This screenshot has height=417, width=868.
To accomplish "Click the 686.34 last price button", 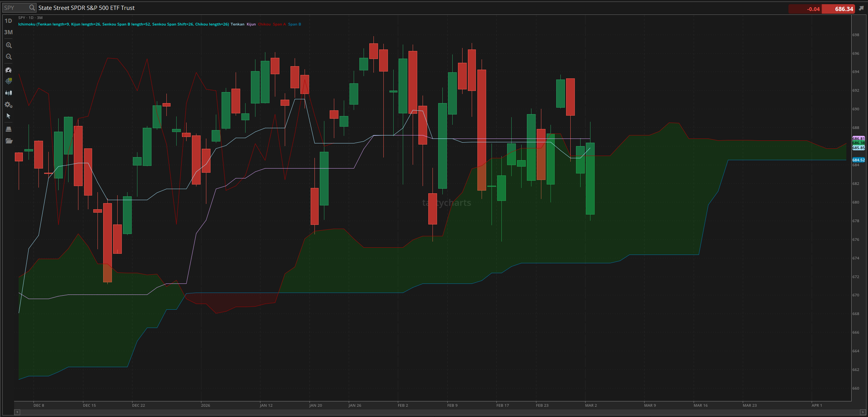I will (x=839, y=9).
